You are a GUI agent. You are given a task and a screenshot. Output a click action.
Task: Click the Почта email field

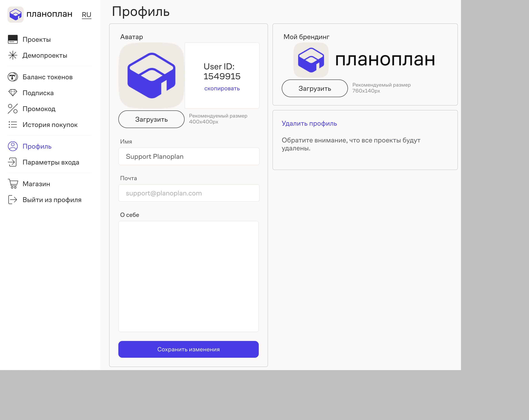(x=189, y=193)
